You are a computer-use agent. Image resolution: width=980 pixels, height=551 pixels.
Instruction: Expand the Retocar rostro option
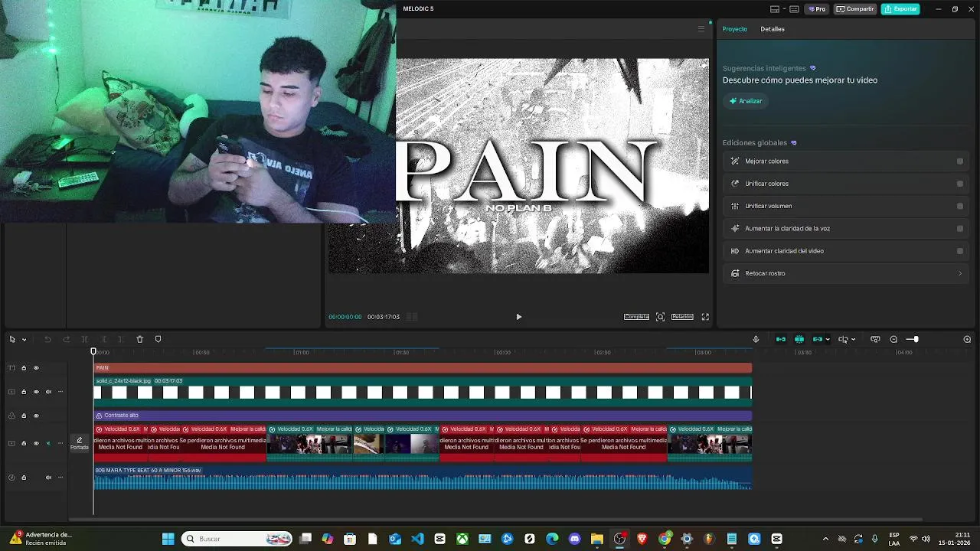pos(960,273)
